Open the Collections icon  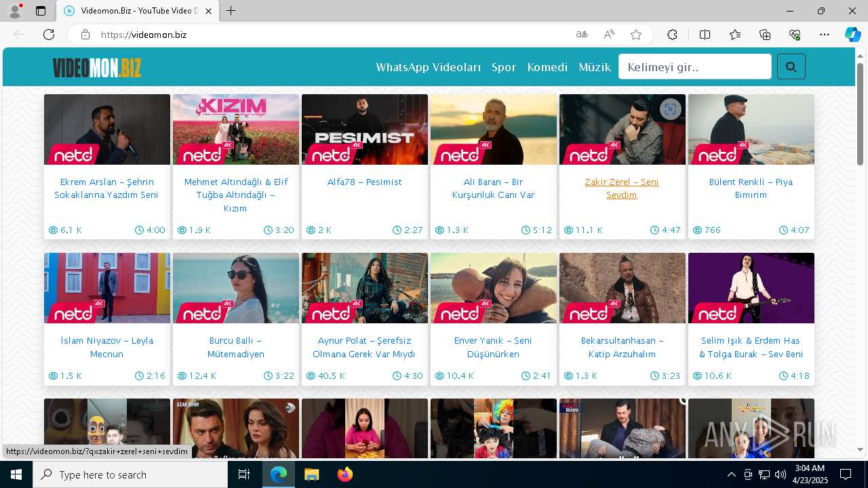click(x=765, y=35)
